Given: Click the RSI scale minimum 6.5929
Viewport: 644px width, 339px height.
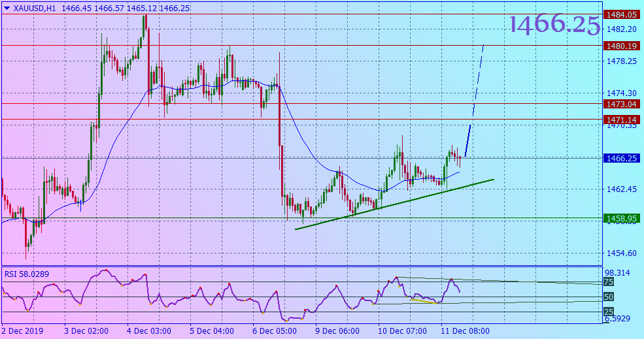Looking at the screenshot, I should click(x=617, y=319).
